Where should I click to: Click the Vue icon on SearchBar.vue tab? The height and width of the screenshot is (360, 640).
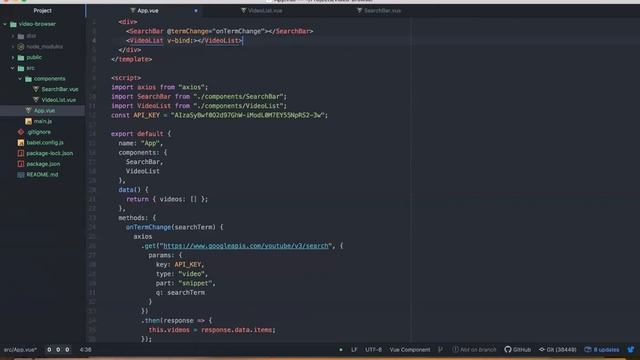click(360, 11)
